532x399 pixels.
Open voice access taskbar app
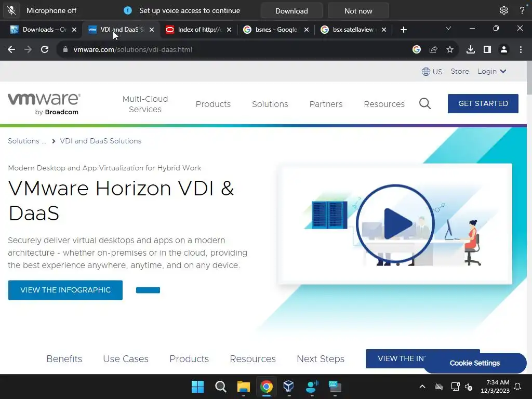[x=312, y=387]
